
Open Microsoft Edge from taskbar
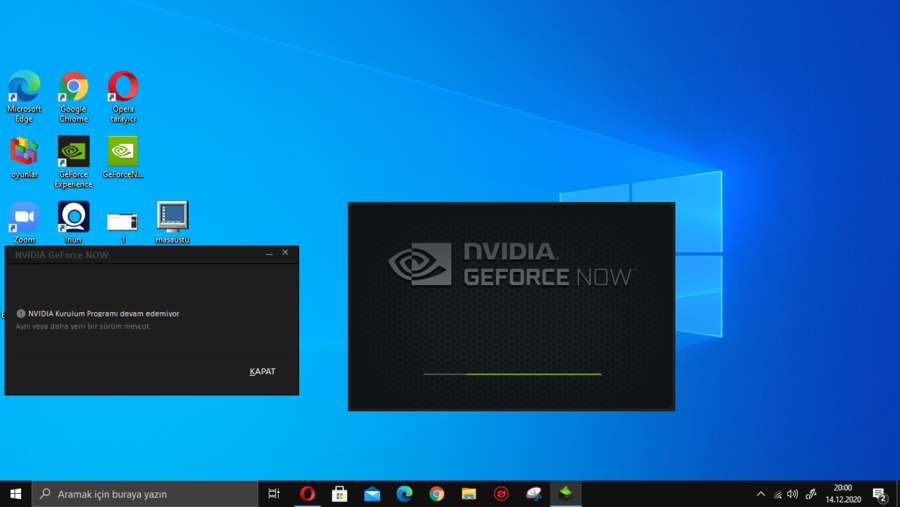[404, 494]
